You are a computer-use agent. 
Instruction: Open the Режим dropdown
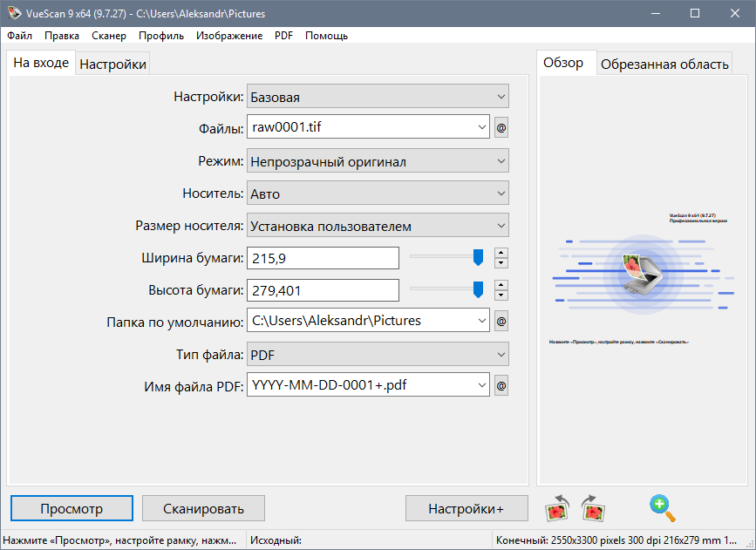tap(378, 161)
